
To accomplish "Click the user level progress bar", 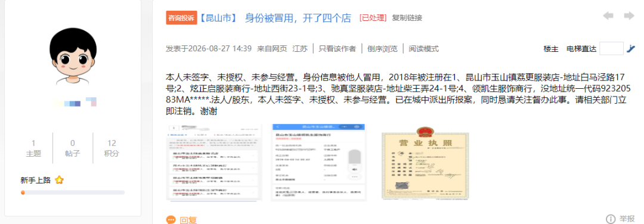I will click(x=73, y=192).
